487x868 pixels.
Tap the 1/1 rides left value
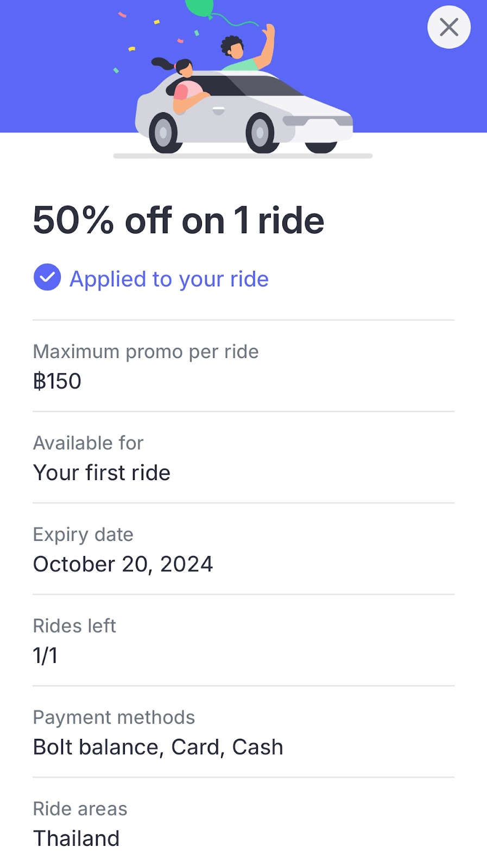coord(45,656)
